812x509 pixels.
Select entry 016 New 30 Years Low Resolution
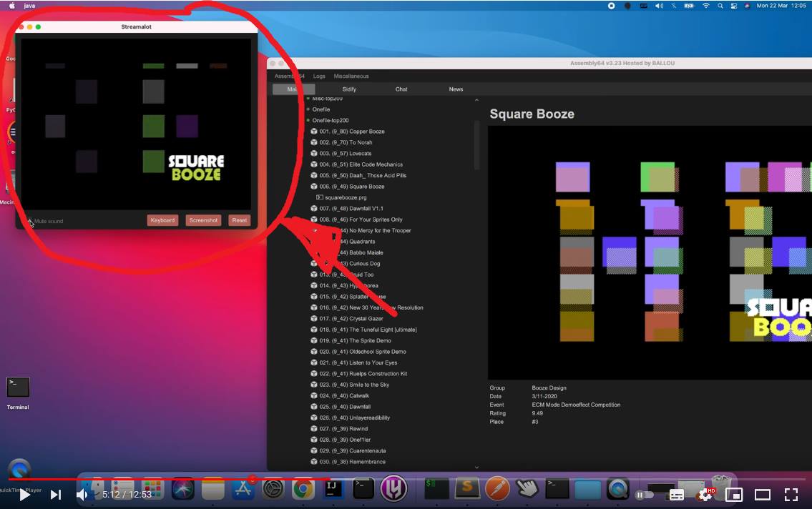point(371,307)
